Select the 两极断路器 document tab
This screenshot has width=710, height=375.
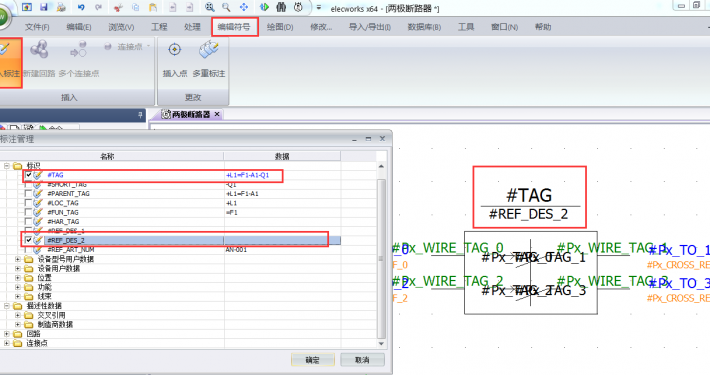pos(191,114)
